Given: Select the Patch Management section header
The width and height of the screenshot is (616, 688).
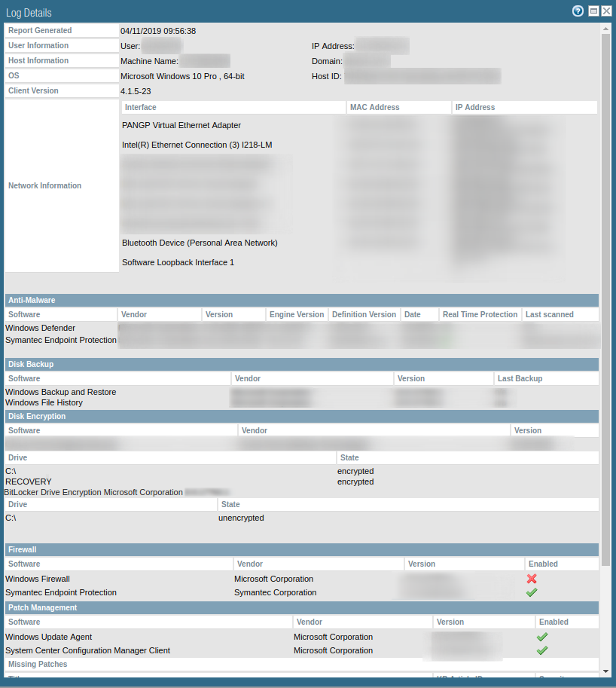Looking at the screenshot, I should click(x=302, y=607).
